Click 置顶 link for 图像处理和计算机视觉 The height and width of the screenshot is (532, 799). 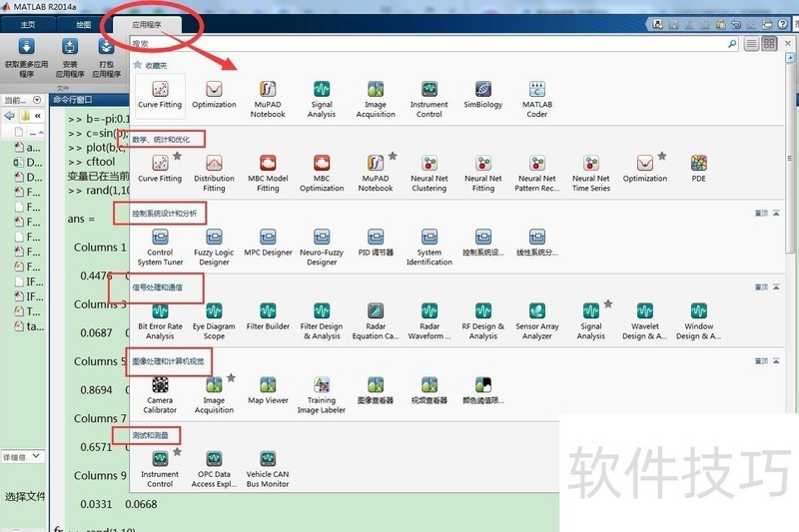click(x=761, y=361)
